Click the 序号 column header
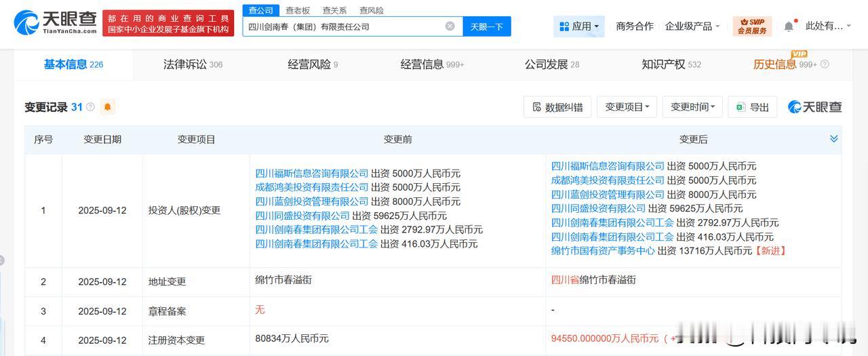 [x=43, y=139]
